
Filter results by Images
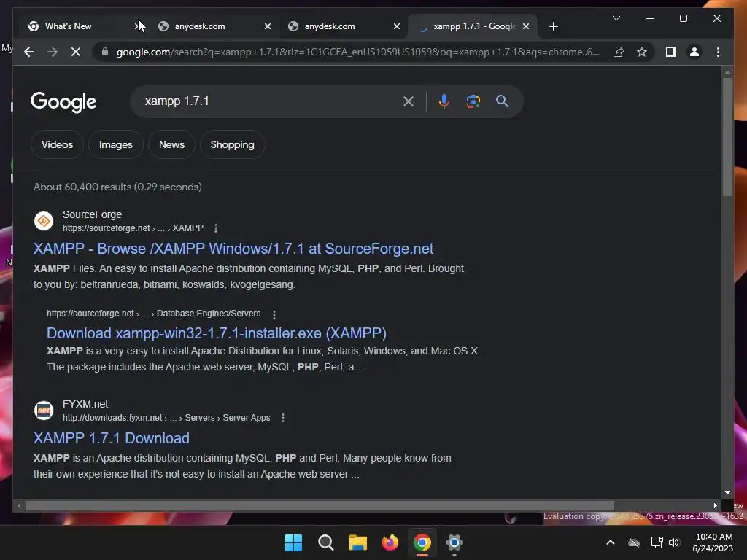click(x=116, y=144)
